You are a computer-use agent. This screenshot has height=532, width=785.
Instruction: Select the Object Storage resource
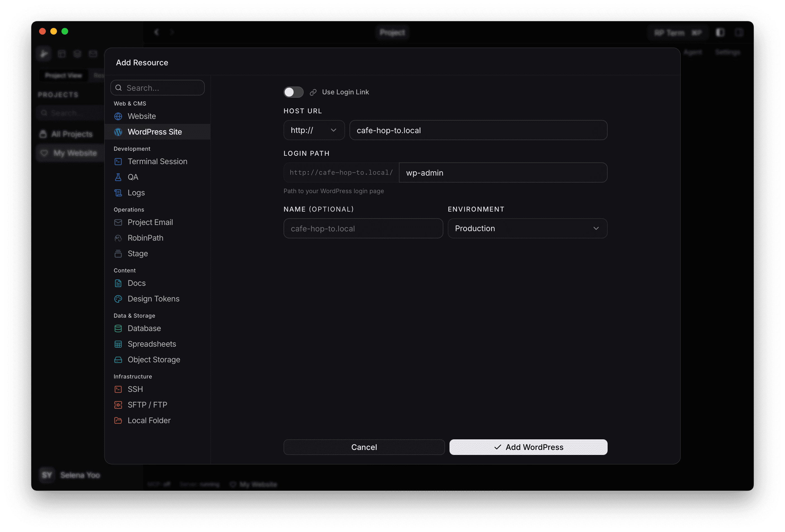tap(154, 360)
